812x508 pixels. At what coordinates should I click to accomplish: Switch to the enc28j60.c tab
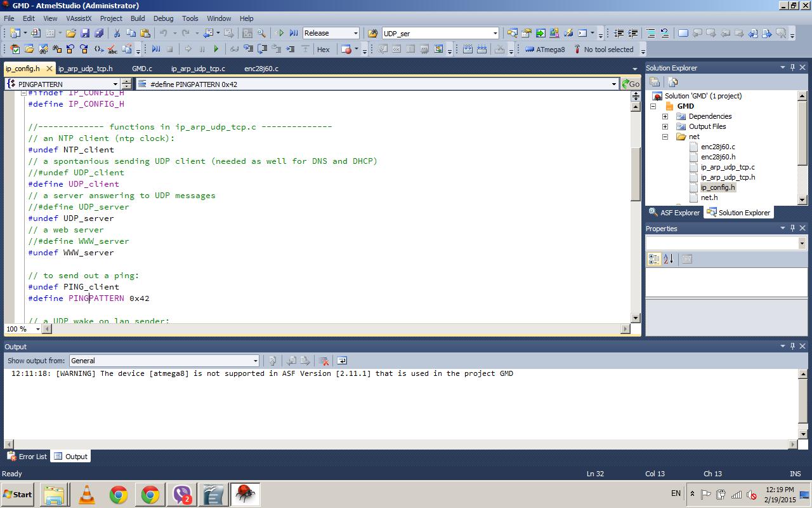pos(261,69)
